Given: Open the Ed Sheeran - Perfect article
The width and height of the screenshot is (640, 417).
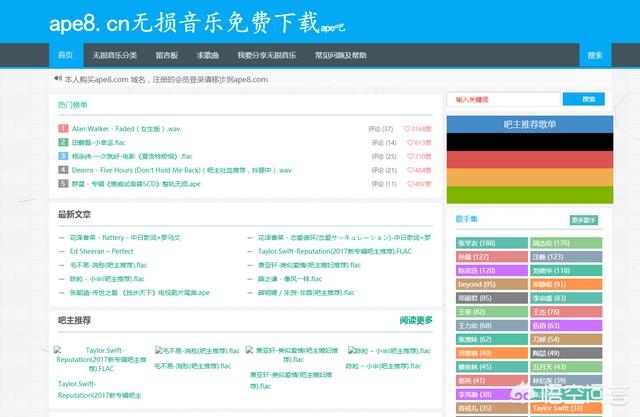Looking at the screenshot, I should [102, 251].
